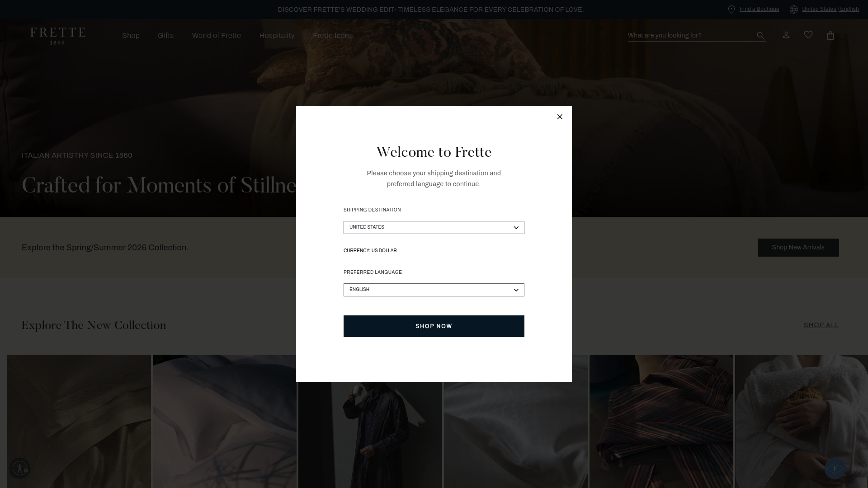The height and width of the screenshot is (488, 868).
Task: Click the search magnifier icon
Action: (x=761, y=36)
